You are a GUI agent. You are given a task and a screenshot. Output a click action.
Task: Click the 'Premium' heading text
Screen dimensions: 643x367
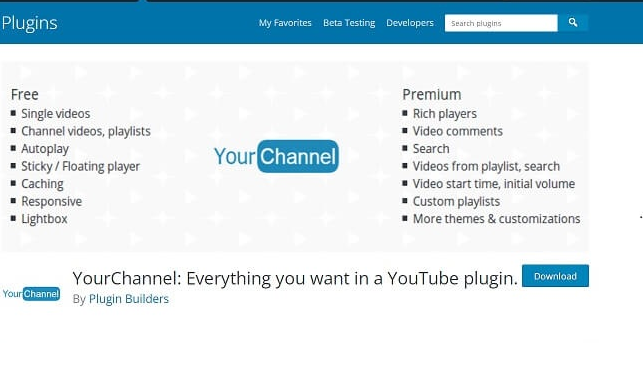[431, 95]
